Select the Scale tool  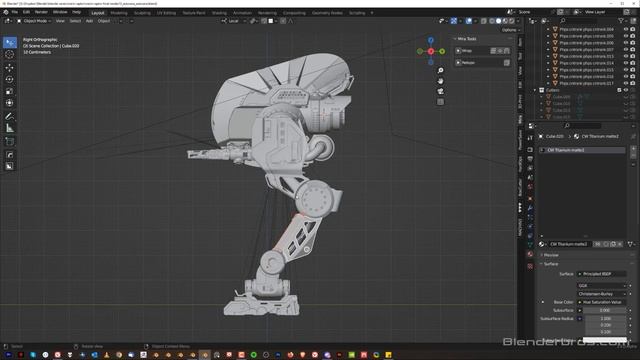point(9,91)
